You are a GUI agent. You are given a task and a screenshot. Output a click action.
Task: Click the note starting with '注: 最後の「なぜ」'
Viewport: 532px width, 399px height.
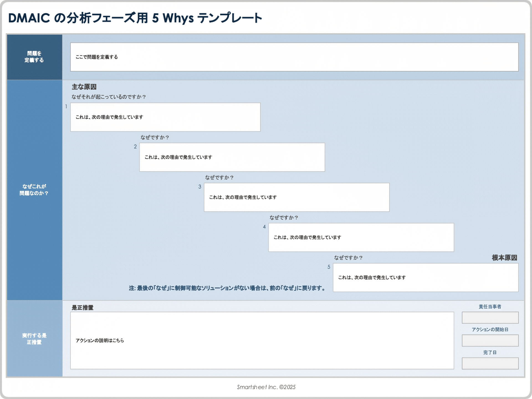(227, 288)
